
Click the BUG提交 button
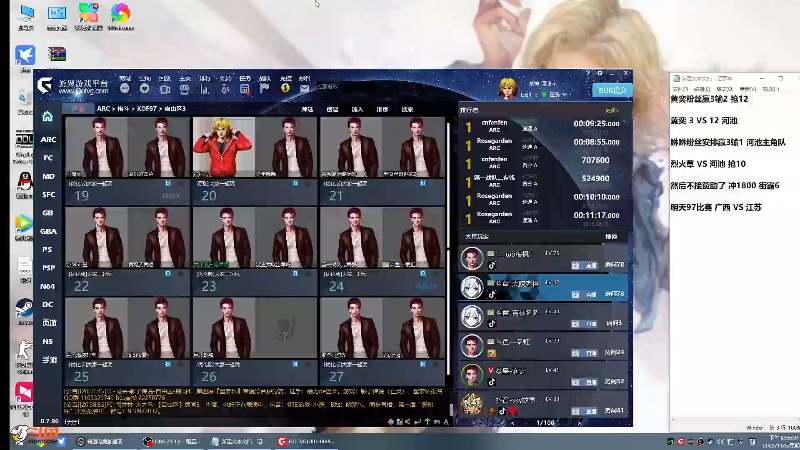[612, 90]
